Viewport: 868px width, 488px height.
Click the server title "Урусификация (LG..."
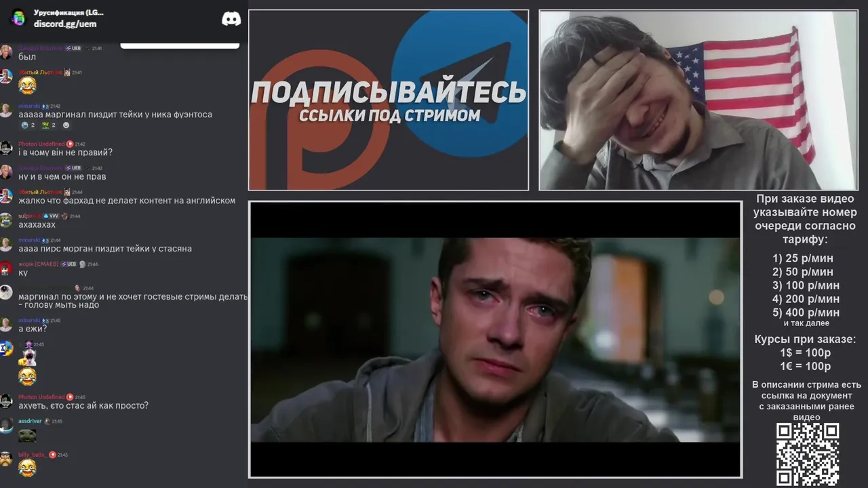tap(68, 12)
